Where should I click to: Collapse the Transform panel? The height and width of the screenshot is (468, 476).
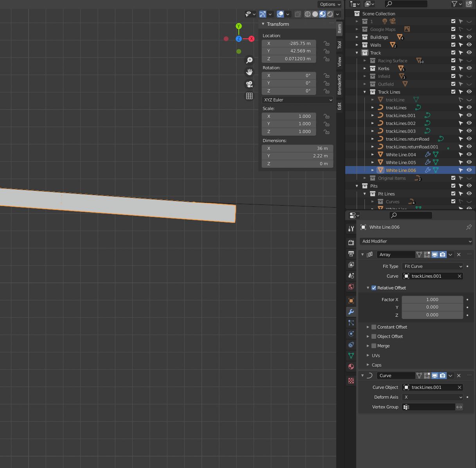click(263, 24)
